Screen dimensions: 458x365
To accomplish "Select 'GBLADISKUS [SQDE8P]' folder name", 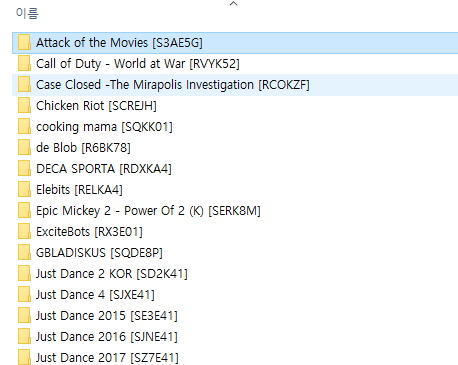I will pyautogui.click(x=99, y=253).
